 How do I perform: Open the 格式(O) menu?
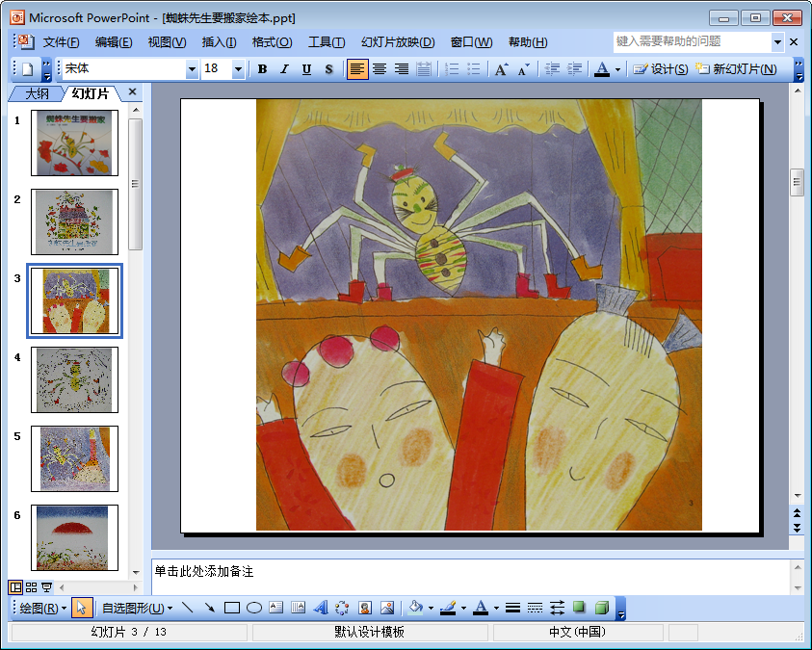pyautogui.click(x=272, y=42)
